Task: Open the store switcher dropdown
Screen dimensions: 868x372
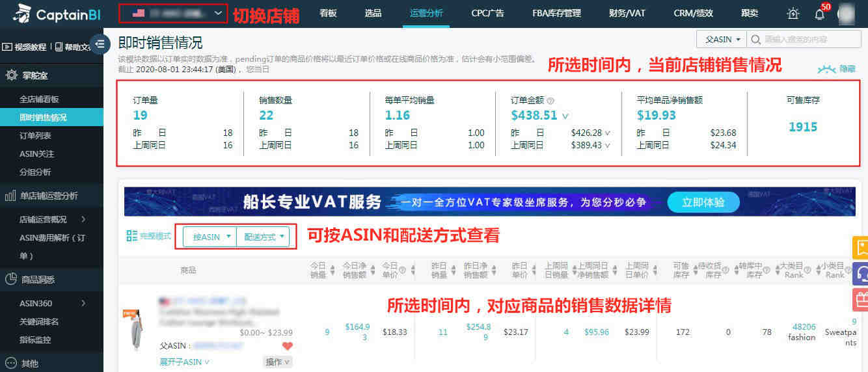Action: coord(173,12)
